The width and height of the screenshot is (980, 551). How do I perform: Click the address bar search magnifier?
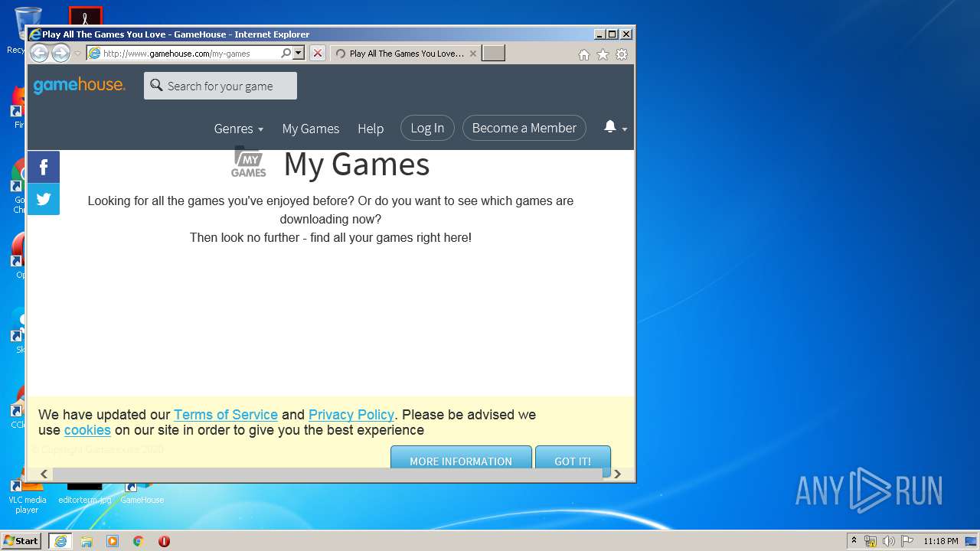pyautogui.click(x=286, y=53)
